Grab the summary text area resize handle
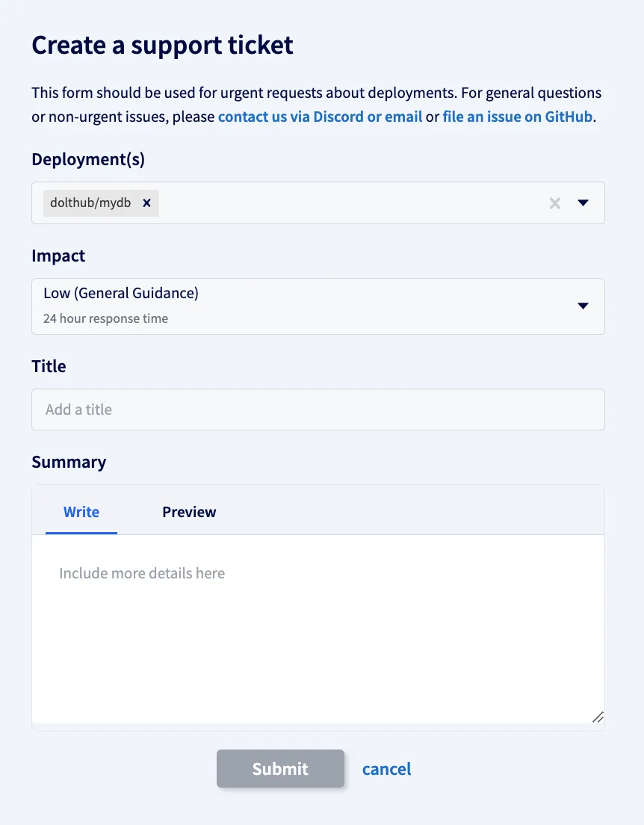The height and width of the screenshot is (825, 644). pos(598,717)
